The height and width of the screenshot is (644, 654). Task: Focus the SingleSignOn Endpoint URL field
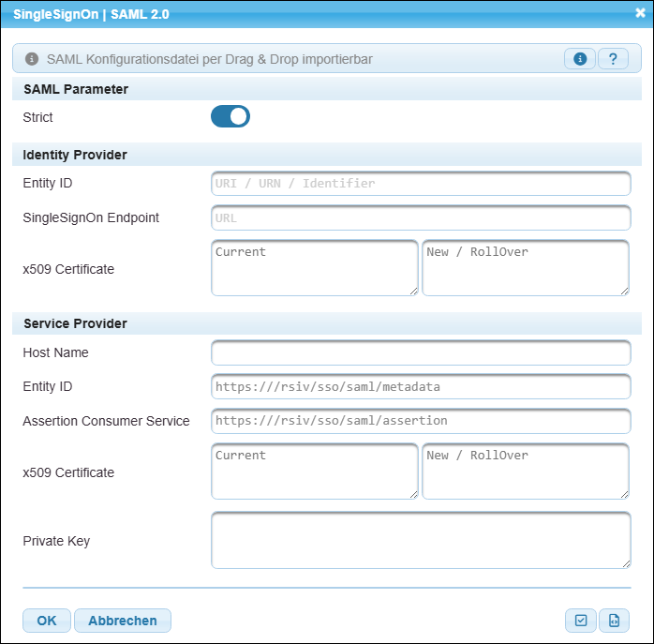coord(421,218)
